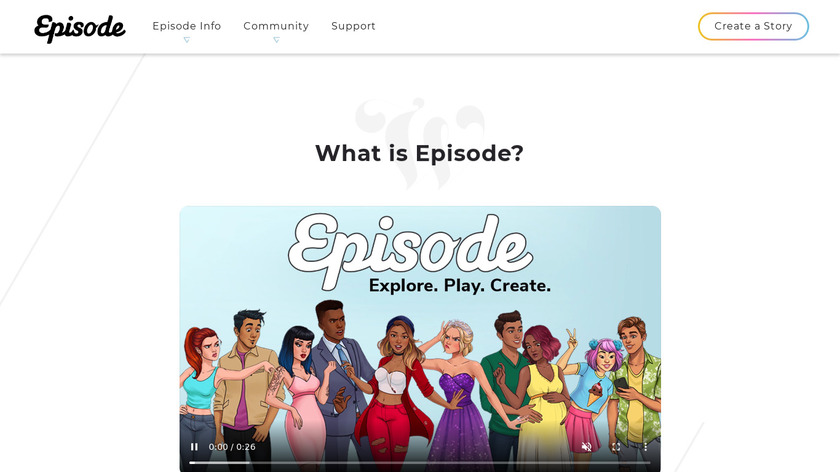Viewport: 840px width, 472px height.
Task: Click the Episode logo in the header
Action: [80, 28]
